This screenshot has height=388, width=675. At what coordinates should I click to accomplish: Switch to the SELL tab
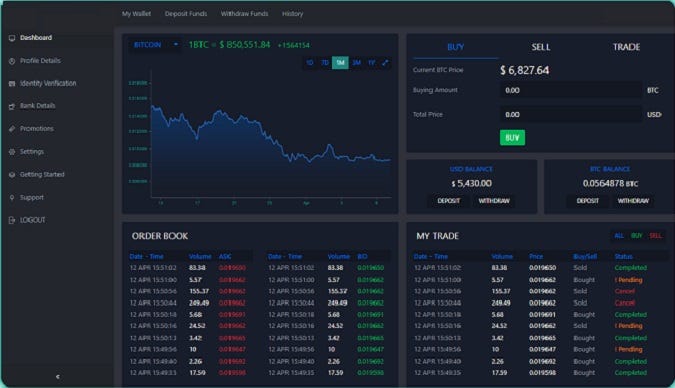tap(541, 47)
